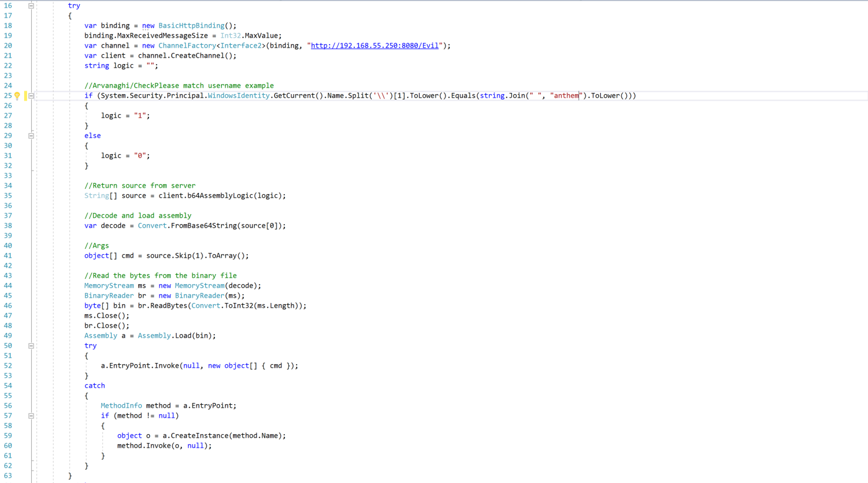Click the Decode and load assembly comment

tap(138, 216)
